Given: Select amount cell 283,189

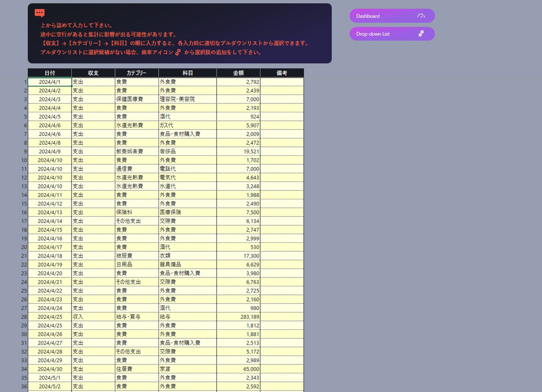Looking at the screenshot, I should tap(239, 317).
